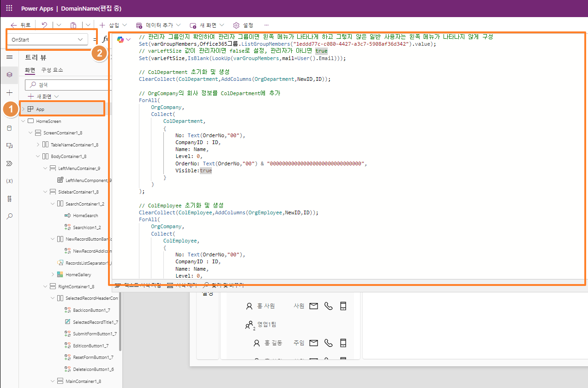This screenshot has height=388, width=588.
Task: Expand the HomeGallery node
Action: pos(53,274)
